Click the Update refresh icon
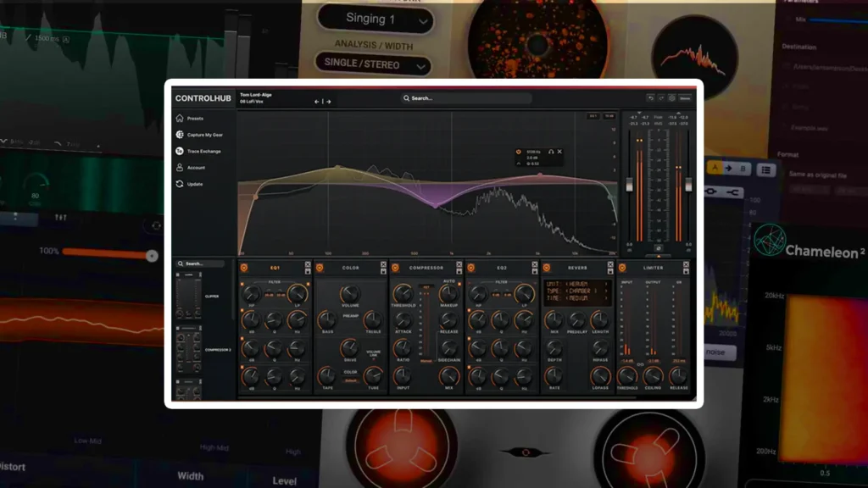 [180, 184]
